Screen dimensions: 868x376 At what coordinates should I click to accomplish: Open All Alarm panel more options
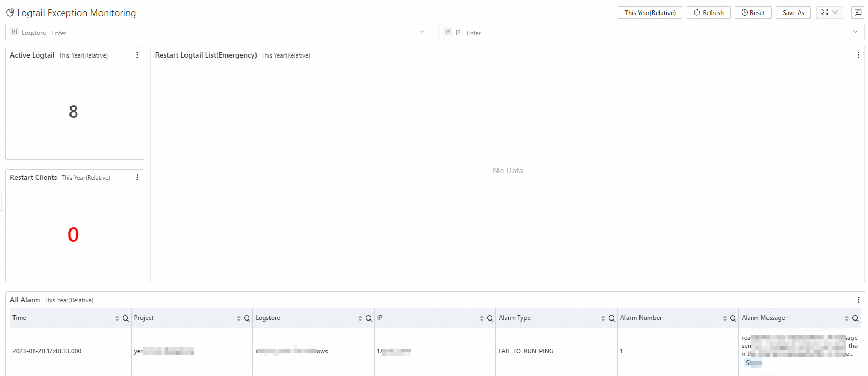[x=858, y=300]
